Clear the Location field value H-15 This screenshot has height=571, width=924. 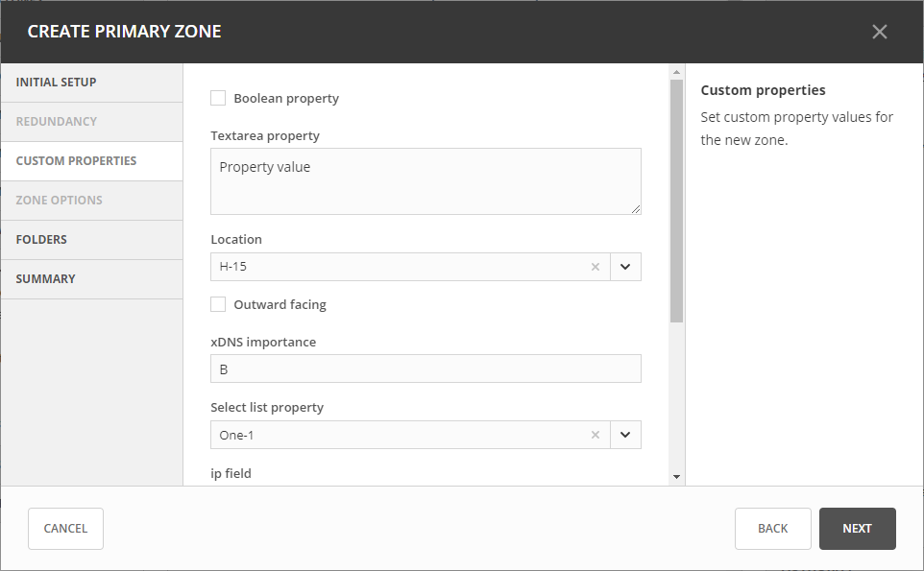coord(595,267)
